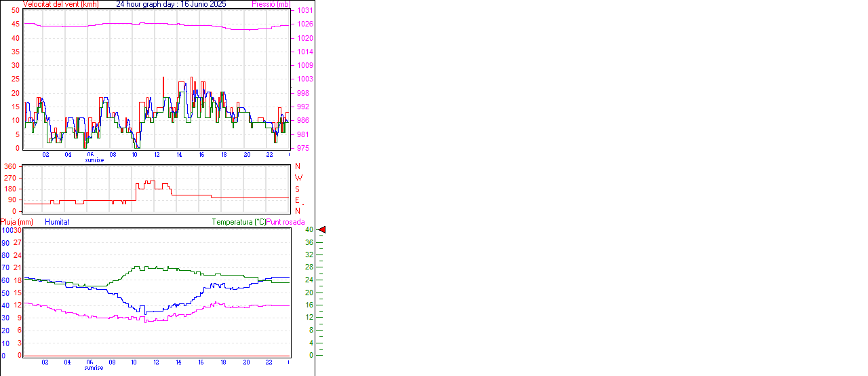
Task: Select the 'Pressió (mb)' axis title
Action: 271,4
